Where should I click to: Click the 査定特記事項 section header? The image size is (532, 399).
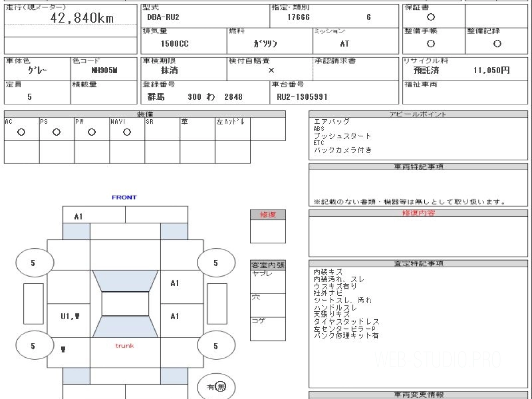[x=418, y=263]
